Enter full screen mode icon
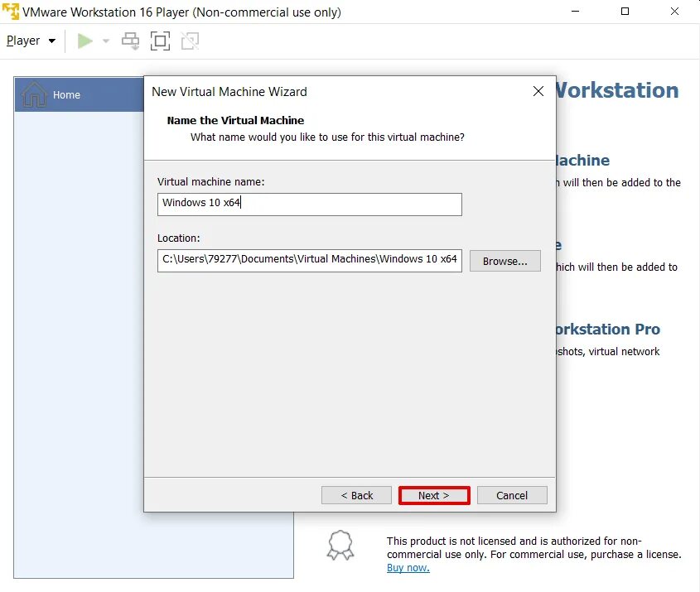The height and width of the screenshot is (592, 700). pyautogui.click(x=160, y=41)
